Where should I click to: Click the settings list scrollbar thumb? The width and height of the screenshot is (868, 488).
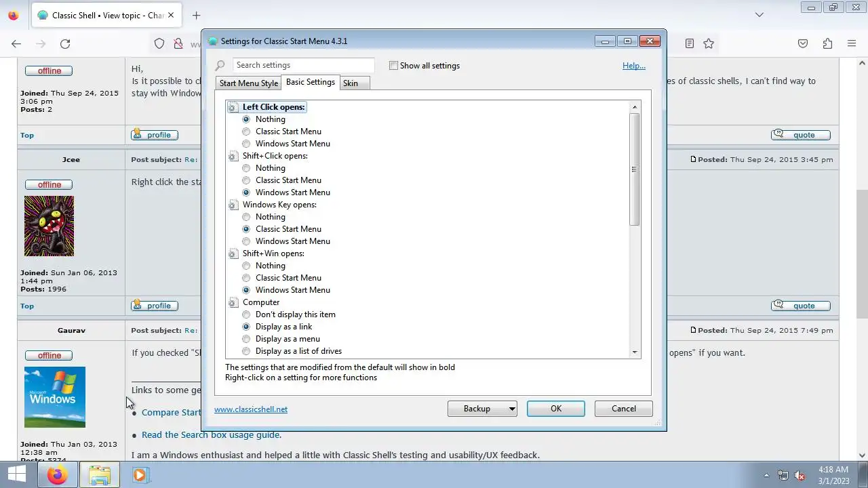635,169
